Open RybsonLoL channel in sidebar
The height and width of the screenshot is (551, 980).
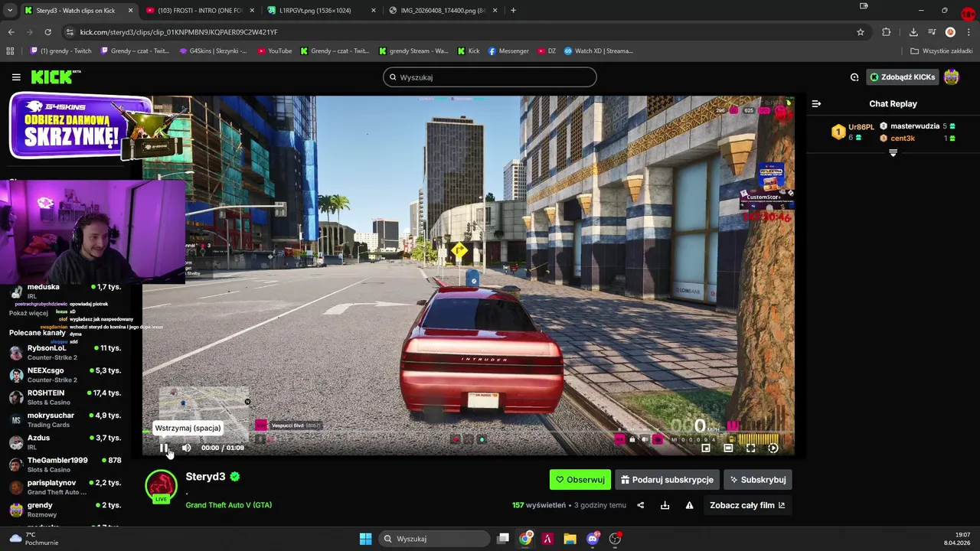coord(65,352)
